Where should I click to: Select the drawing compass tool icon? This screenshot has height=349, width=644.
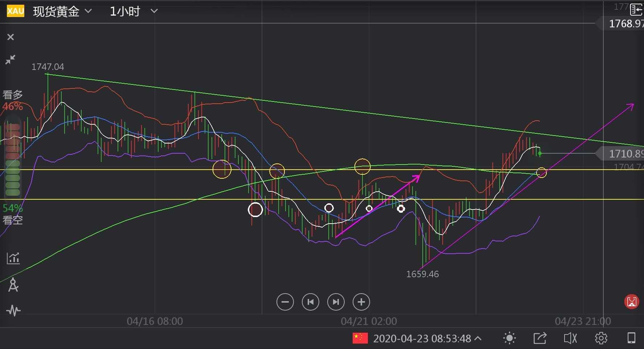13,285
